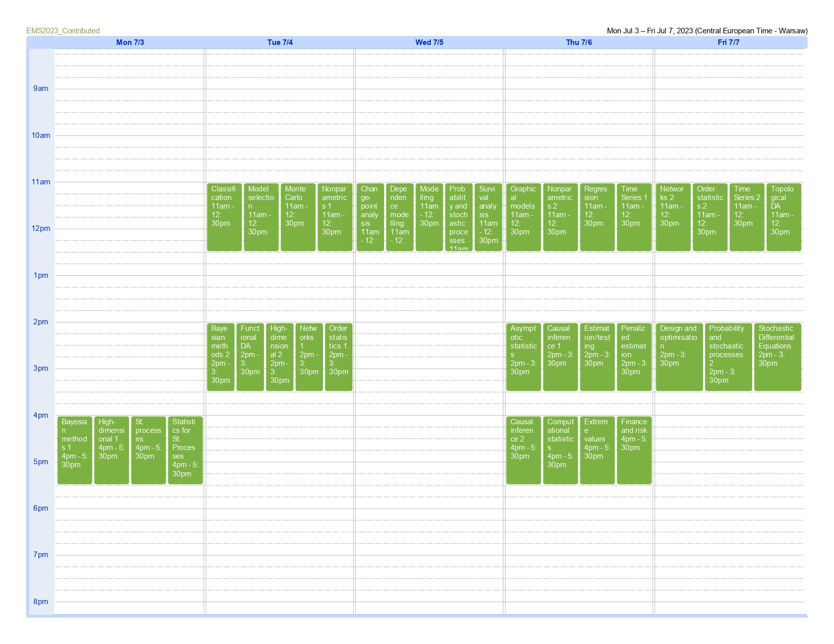The image size is (834, 644).
Task: Click the date range text for Jul 3–7, 2023
Action: point(707,31)
